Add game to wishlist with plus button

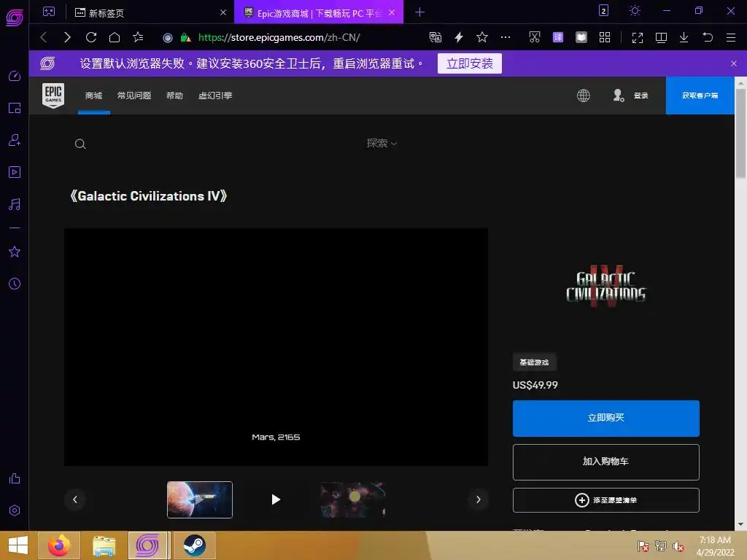click(x=606, y=500)
